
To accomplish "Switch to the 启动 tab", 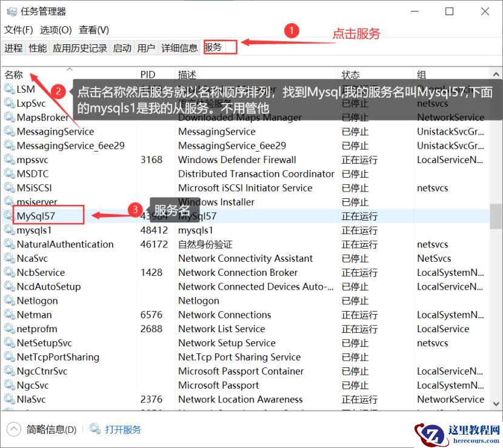I will [122, 48].
